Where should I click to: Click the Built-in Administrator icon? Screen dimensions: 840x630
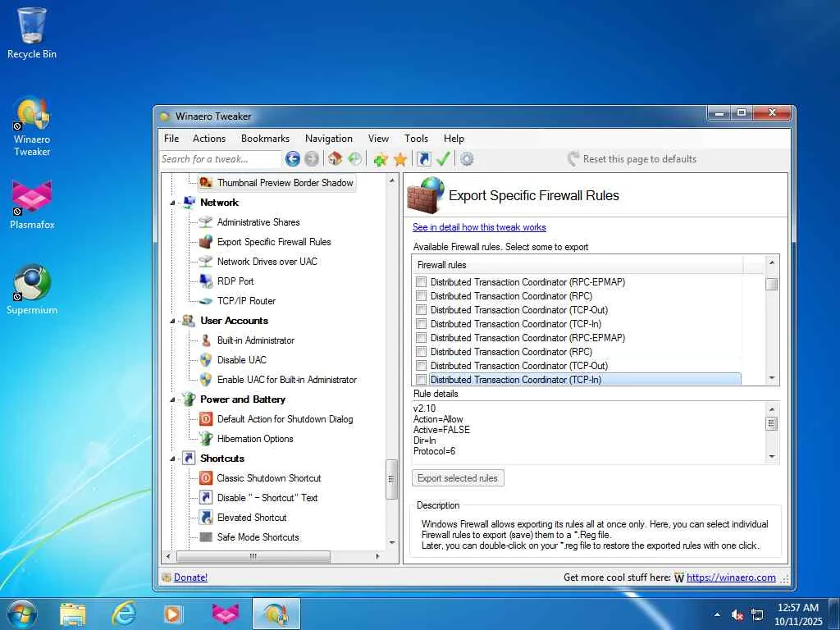tap(206, 340)
